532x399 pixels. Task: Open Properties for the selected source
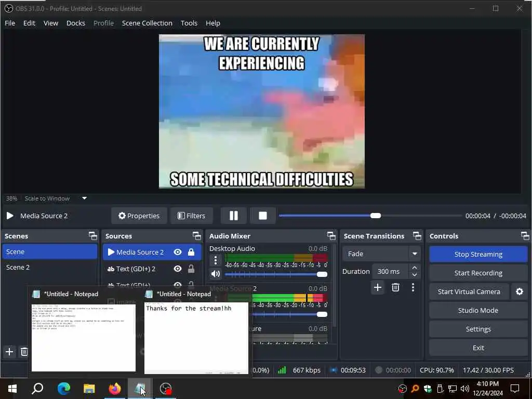click(139, 216)
